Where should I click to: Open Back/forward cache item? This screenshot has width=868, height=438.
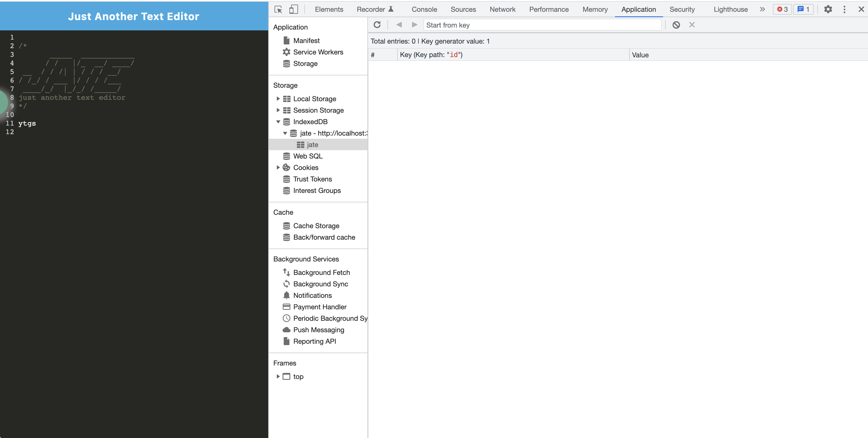click(324, 237)
